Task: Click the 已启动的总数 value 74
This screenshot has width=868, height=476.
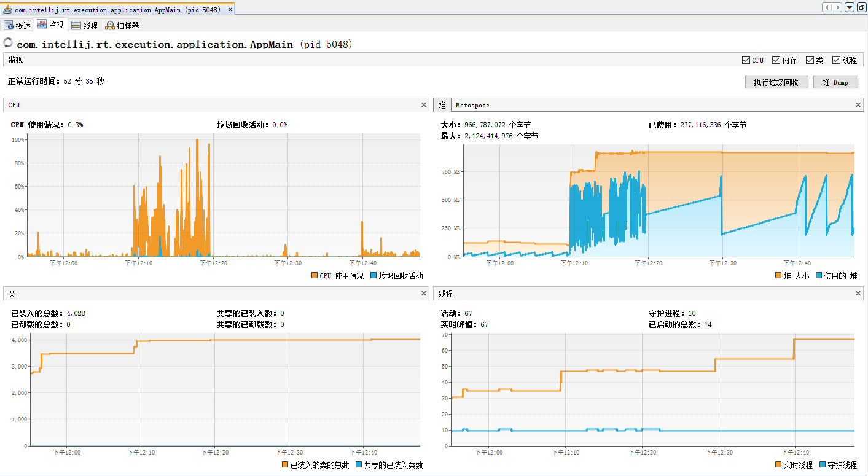Action: click(708, 324)
